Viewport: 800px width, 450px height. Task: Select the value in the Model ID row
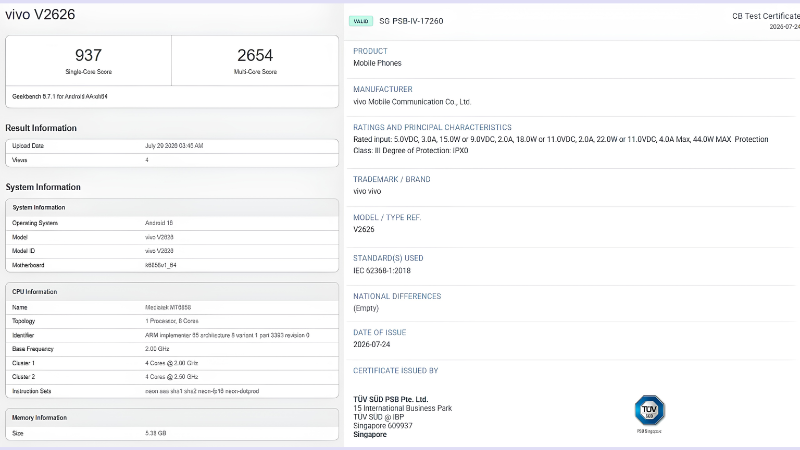click(159, 251)
